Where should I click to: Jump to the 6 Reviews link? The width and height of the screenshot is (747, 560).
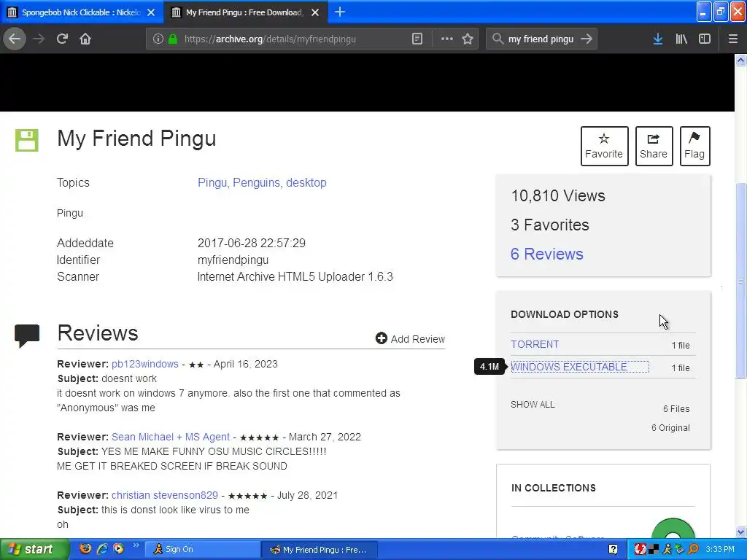pyautogui.click(x=546, y=254)
